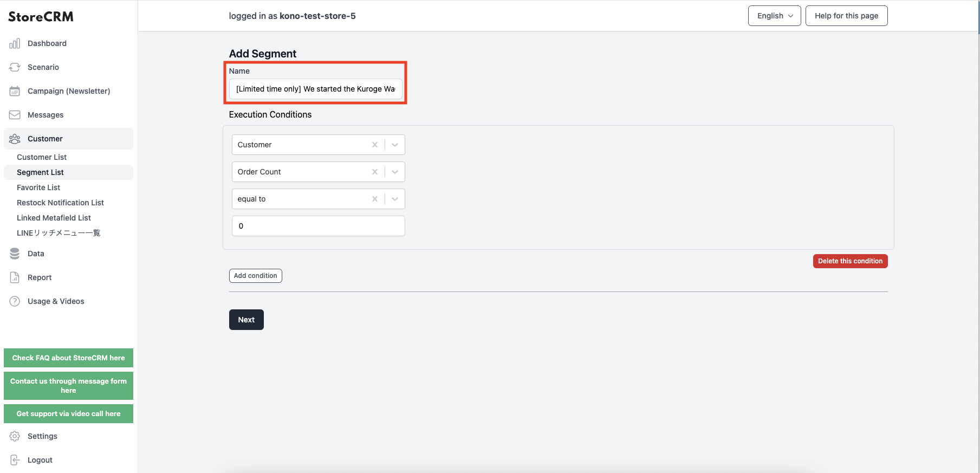This screenshot has width=980, height=473.
Task: Click the Campaign calendar icon
Action: point(15,91)
